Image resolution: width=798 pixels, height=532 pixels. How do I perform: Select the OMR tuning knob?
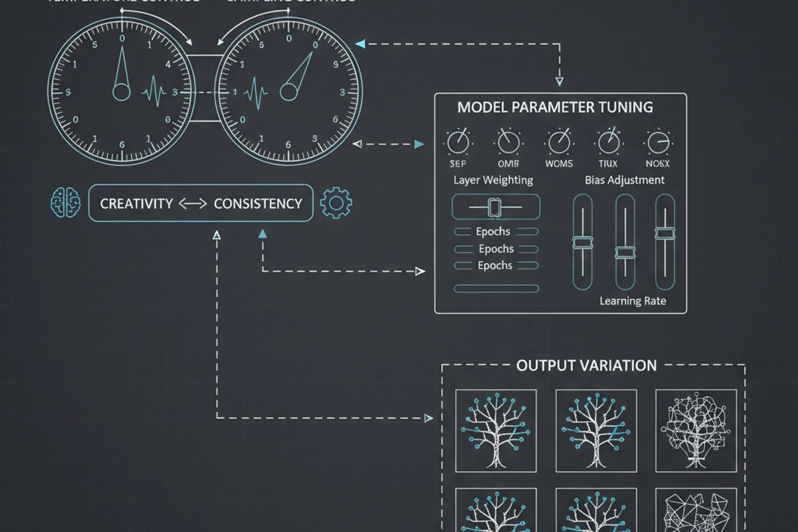click(x=509, y=142)
